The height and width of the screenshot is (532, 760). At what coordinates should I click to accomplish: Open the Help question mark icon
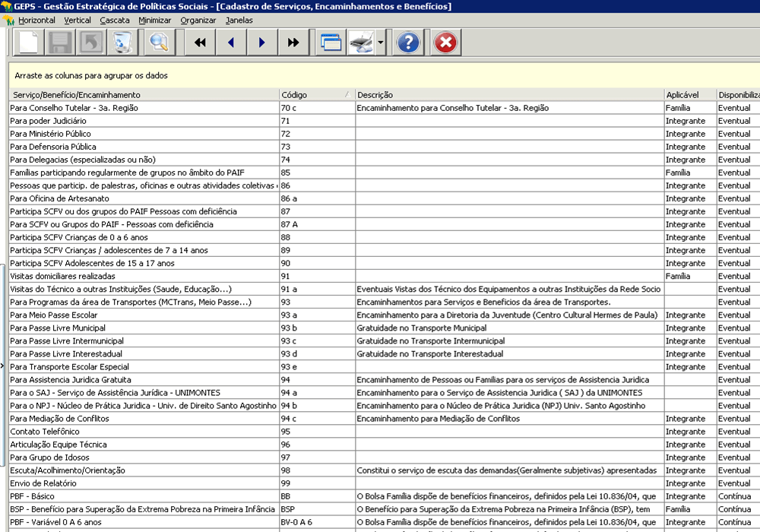[x=408, y=42]
